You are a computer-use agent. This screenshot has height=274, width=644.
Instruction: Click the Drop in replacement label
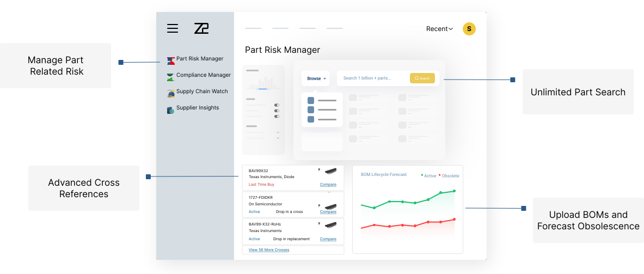click(291, 239)
